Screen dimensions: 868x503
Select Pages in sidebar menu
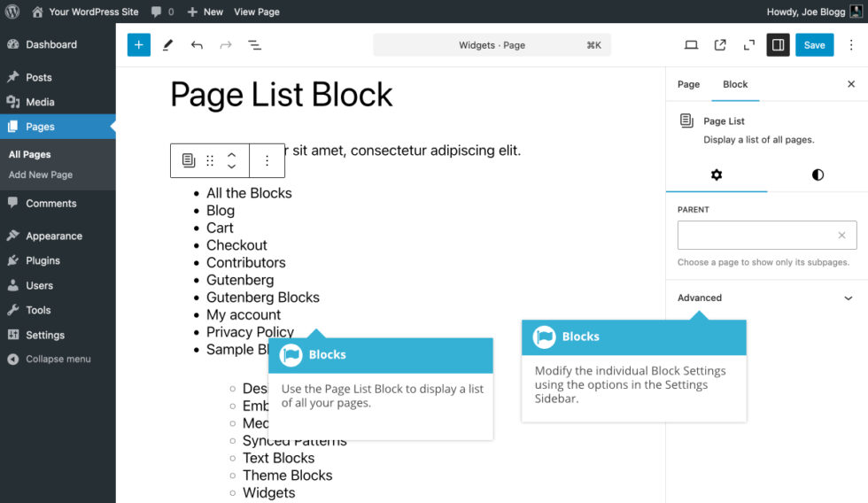pos(58,127)
